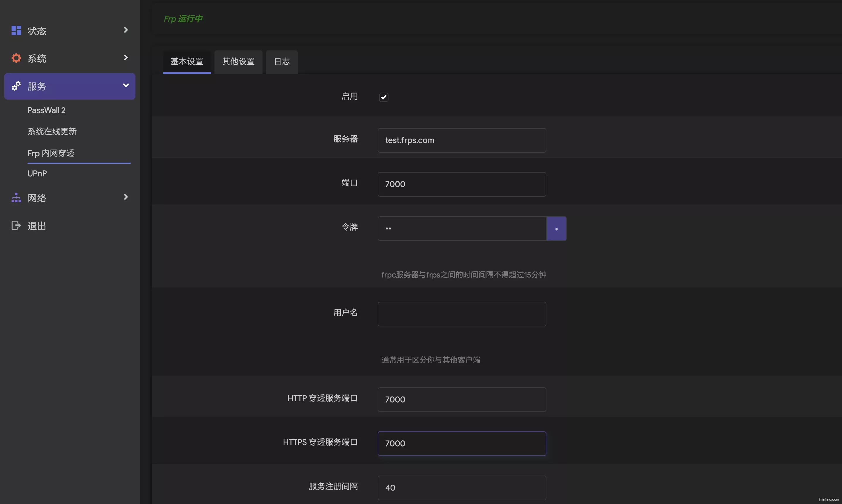Click the 启用 label
The height and width of the screenshot is (504, 842).
point(349,96)
